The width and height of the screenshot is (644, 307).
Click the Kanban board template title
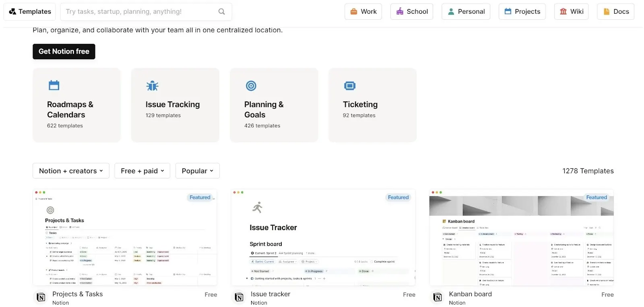[x=471, y=294]
